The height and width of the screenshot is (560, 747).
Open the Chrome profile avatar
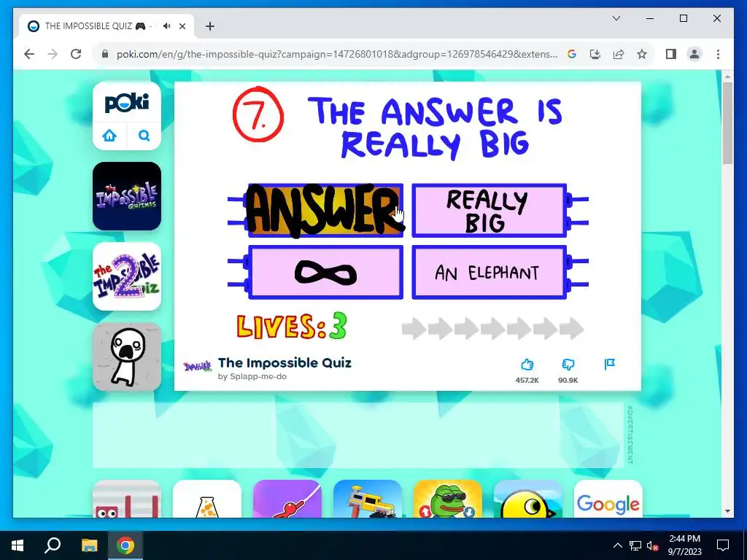[694, 54]
